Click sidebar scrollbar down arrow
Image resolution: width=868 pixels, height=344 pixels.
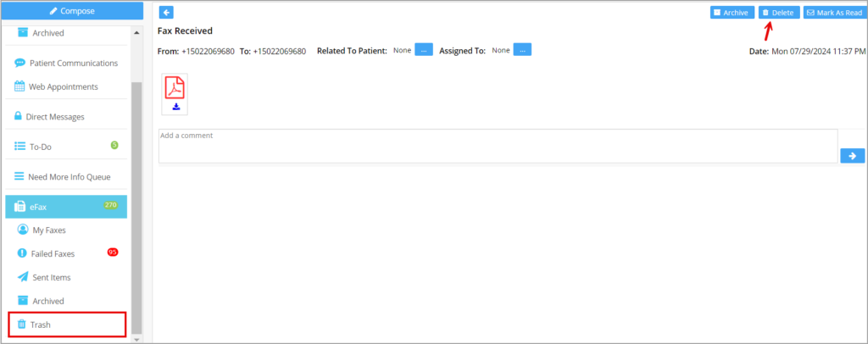click(x=136, y=339)
